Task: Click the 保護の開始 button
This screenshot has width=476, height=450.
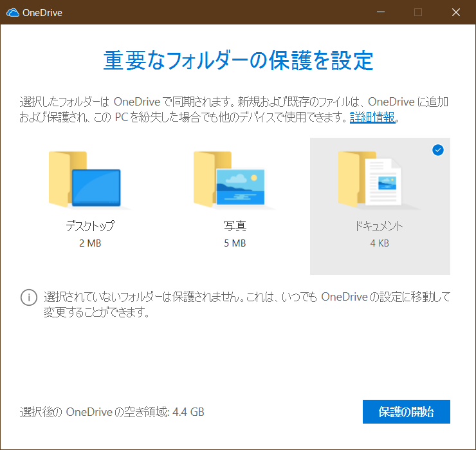Action: click(406, 411)
